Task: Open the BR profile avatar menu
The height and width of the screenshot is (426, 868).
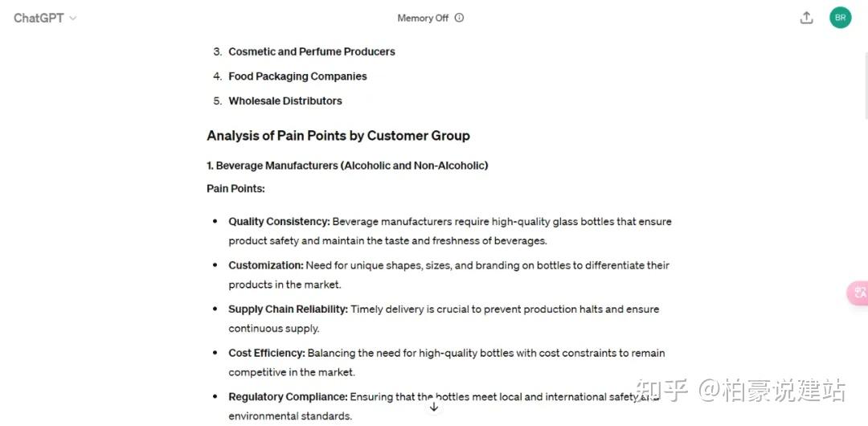Action: tap(841, 18)
